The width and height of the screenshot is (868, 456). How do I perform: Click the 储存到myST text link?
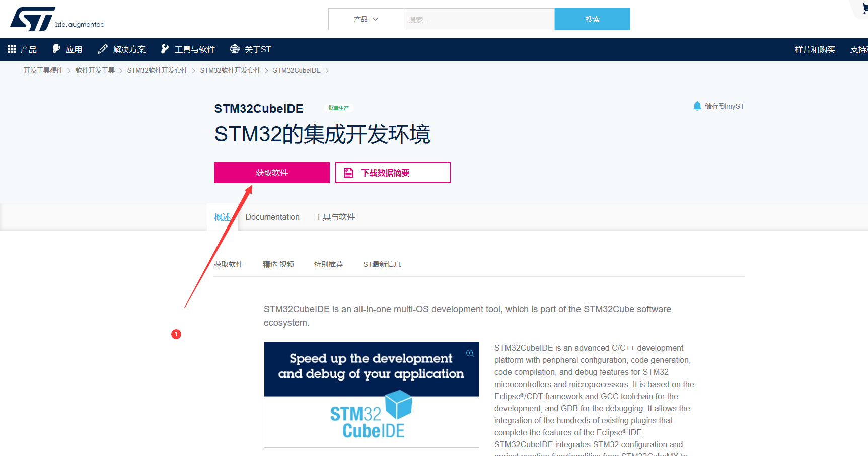(x=724, y=106)
